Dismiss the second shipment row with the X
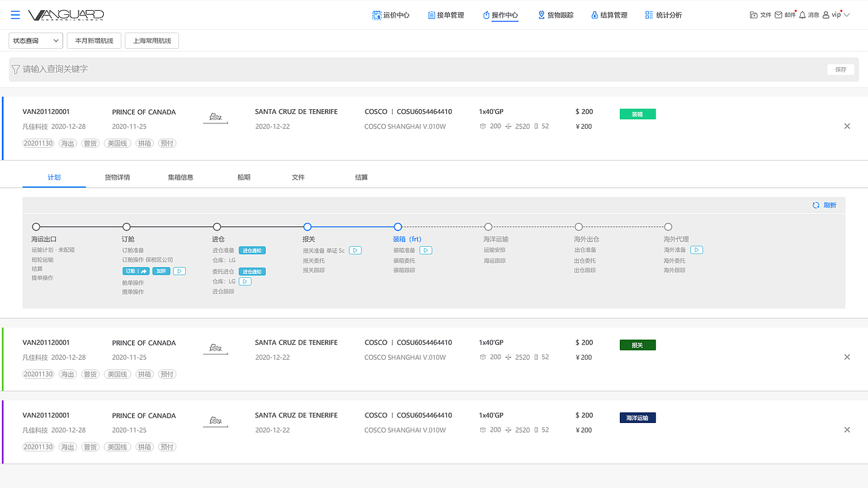 (847, 357)
